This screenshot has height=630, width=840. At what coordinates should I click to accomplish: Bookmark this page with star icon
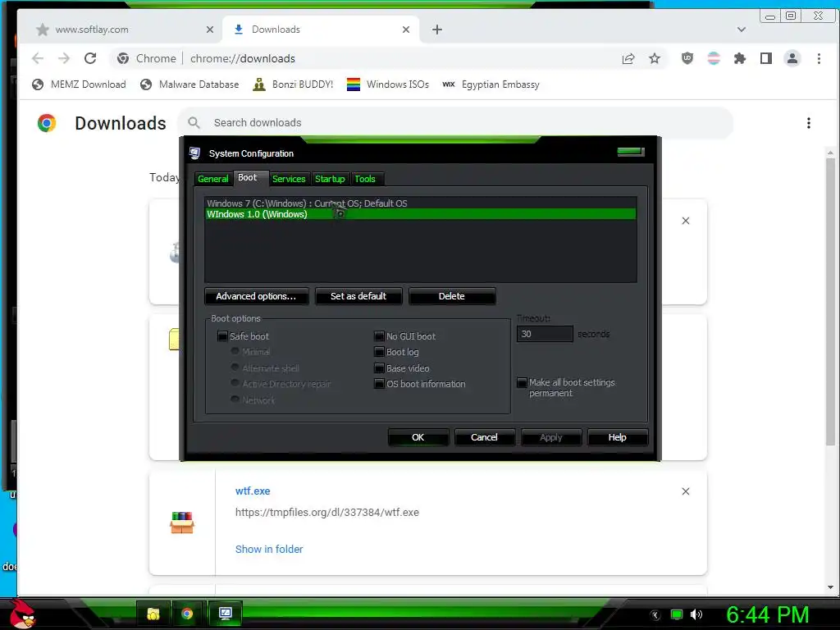point(654,58)
